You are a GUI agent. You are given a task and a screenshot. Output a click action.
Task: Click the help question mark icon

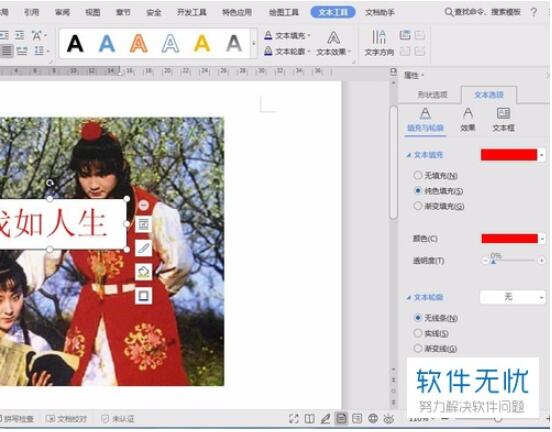click(x=534, y=12)
